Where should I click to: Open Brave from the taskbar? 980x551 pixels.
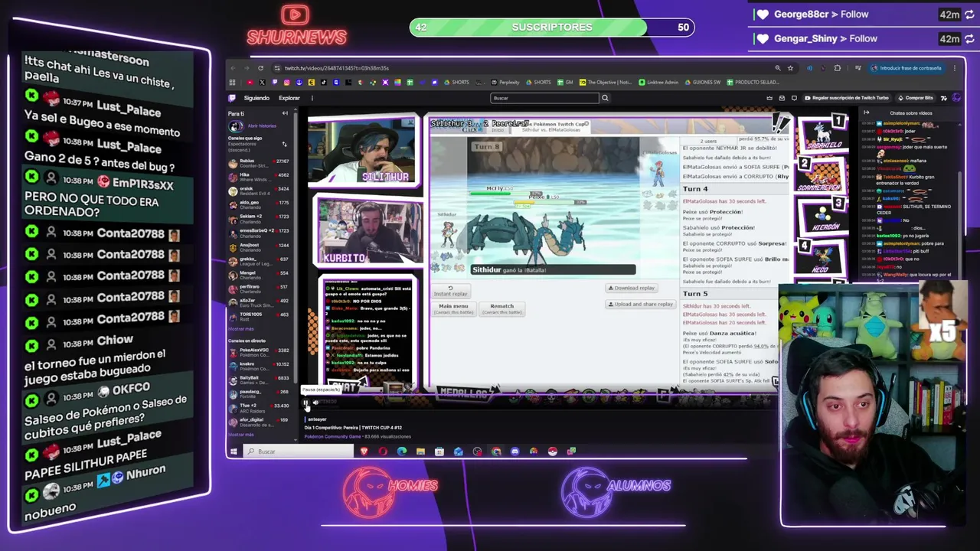364,452
